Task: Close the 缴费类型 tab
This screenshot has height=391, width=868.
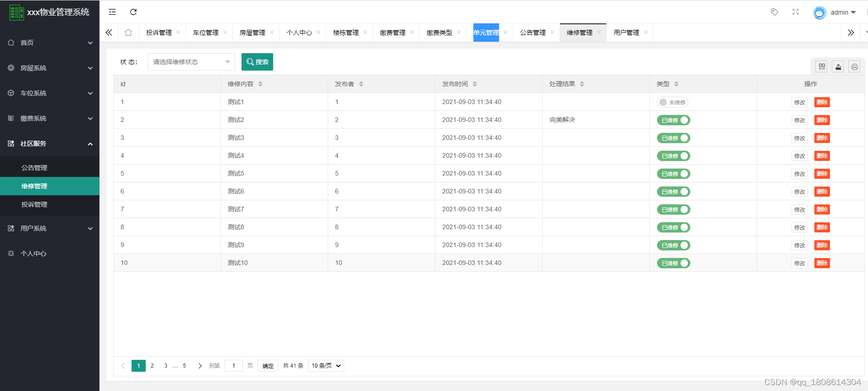Action: tap(459, 32)
